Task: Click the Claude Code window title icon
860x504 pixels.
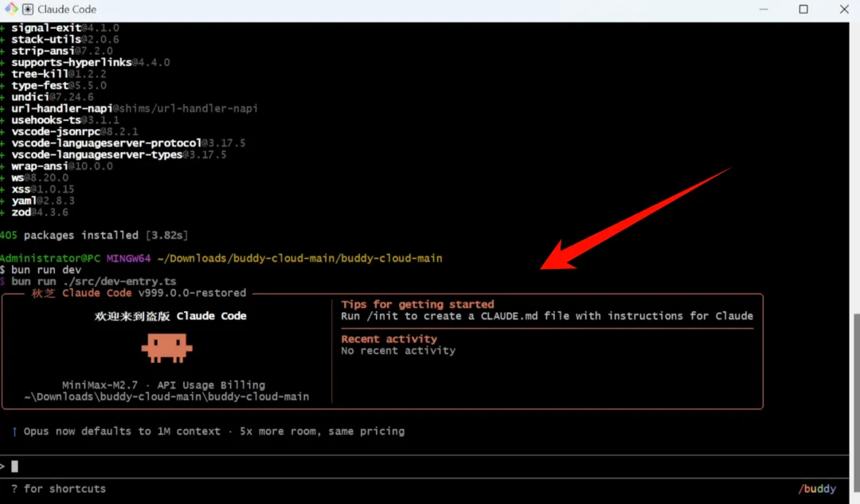Action: (28, 10)
